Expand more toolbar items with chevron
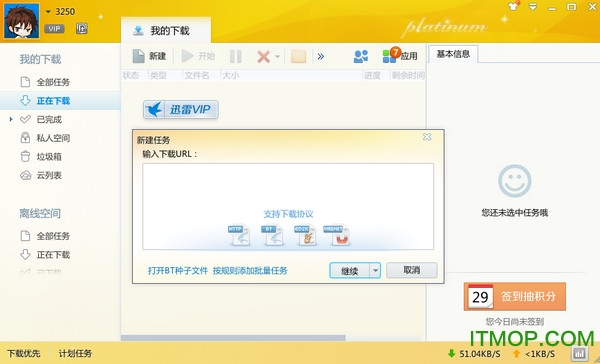This screenshot has width=600, height=364. tap(321, 57)
